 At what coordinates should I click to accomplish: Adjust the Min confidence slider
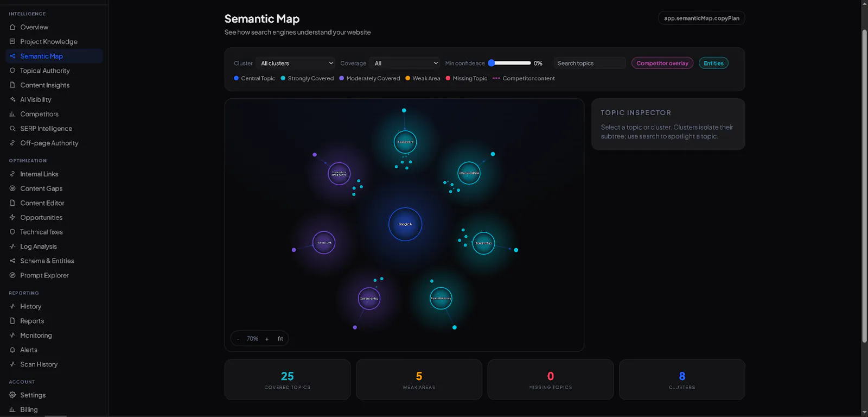(510, 63)
